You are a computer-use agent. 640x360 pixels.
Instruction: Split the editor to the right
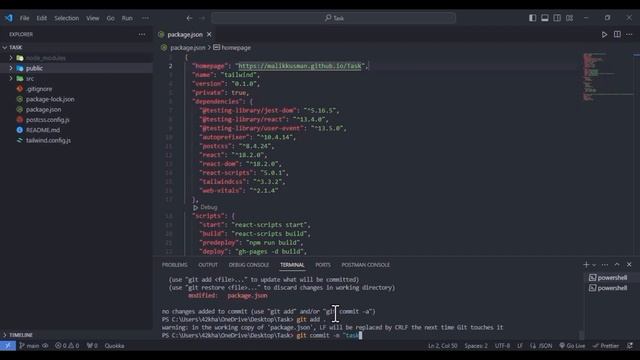click(x=617, y=35)
